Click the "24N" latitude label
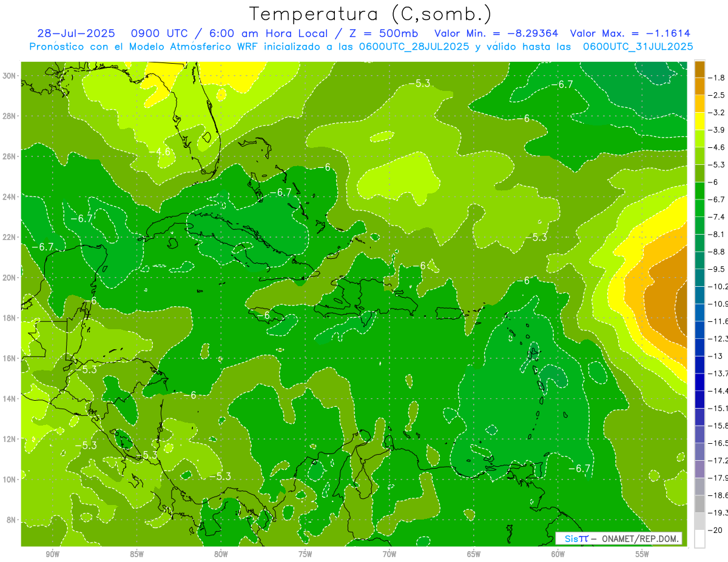The image size is (728, 562). [10, 196]
